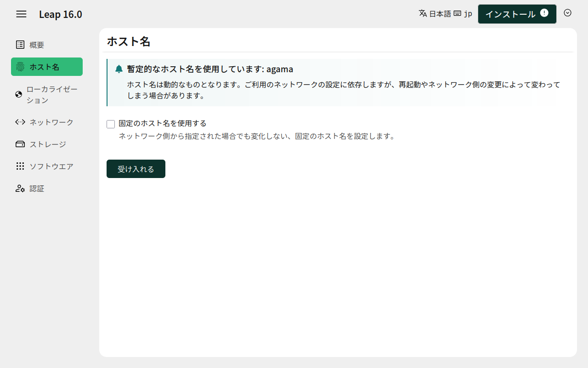Click the ホスト名は動的なもの alert description
Image resolution: width=588 pixels, height=368 pixels.
pos(344,91)
